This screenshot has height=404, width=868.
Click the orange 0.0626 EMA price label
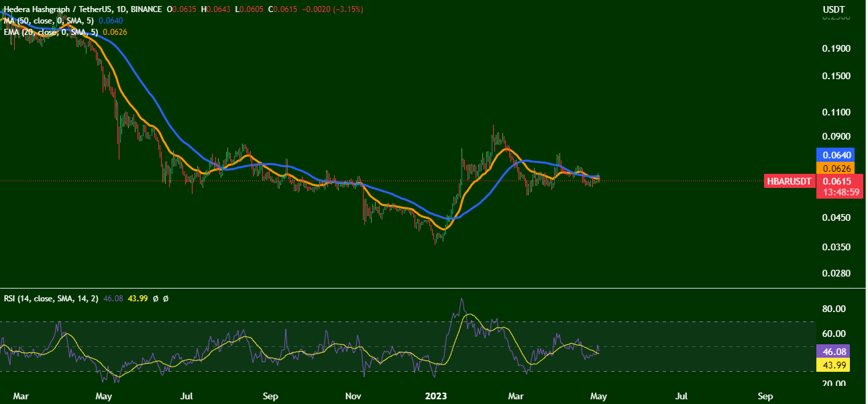(x=834, y=168)
